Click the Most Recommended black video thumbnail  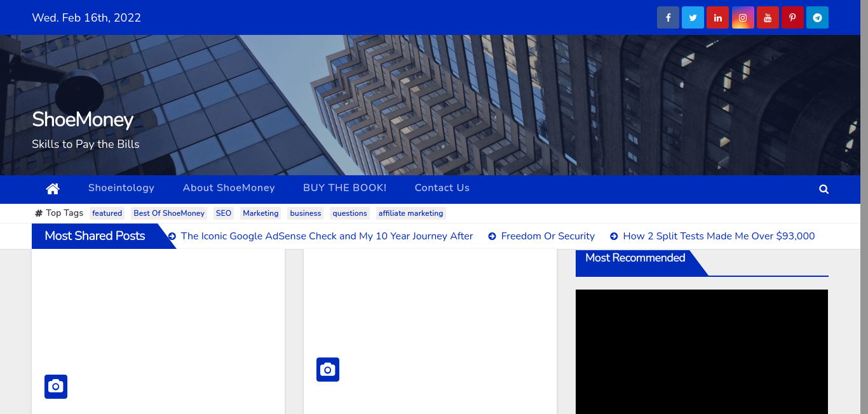702,352
